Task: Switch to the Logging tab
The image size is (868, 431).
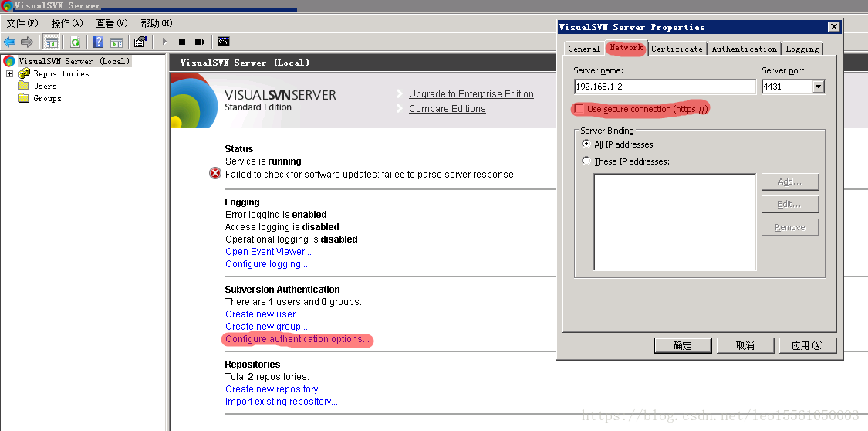Action: click(802, 49)
